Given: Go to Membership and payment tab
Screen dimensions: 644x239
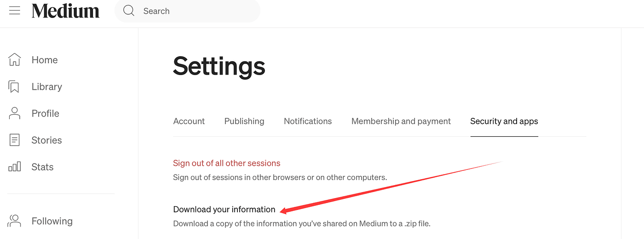Looking at the screenshot, I should pyautogui.click(x=401, y=121).
